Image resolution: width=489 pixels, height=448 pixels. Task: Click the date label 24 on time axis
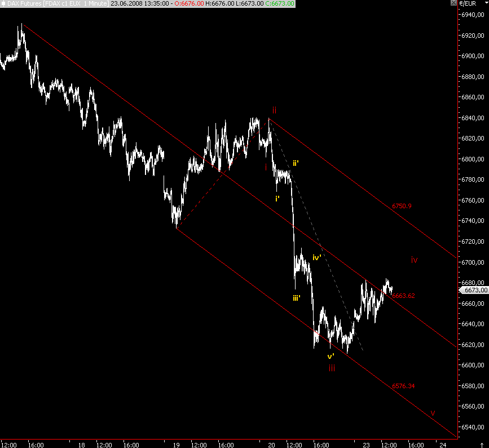point(443,445)
